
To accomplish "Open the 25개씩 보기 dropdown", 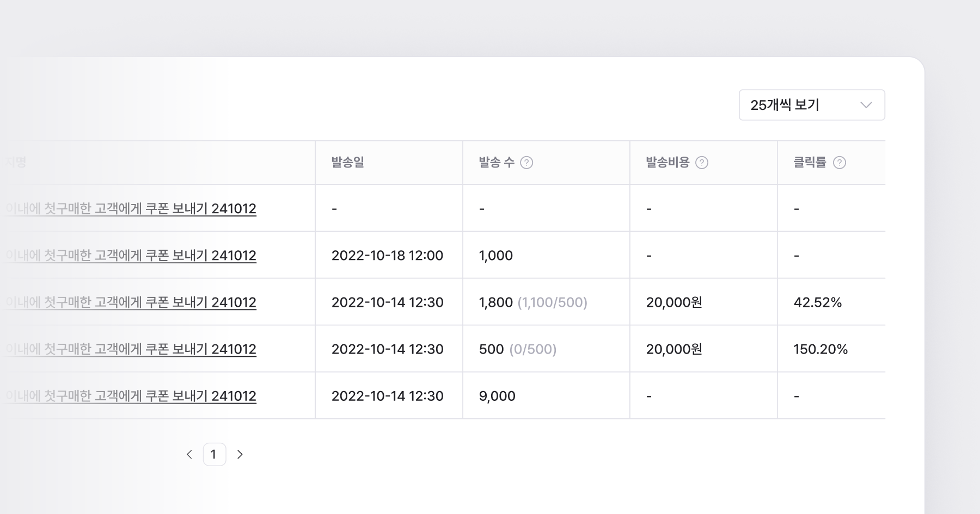I will (x=811, y=105).
